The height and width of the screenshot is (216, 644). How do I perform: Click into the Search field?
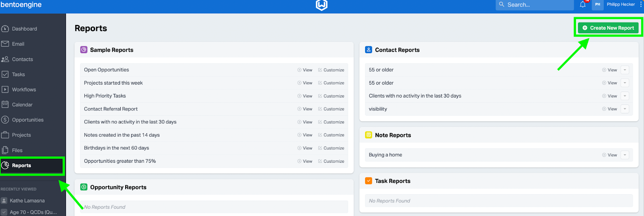coord(535,5)
